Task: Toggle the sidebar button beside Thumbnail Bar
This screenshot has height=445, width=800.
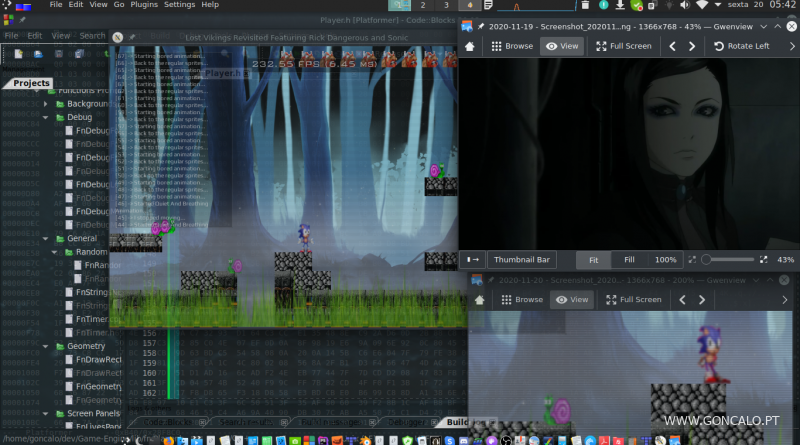Action: [x=472, y=260]
